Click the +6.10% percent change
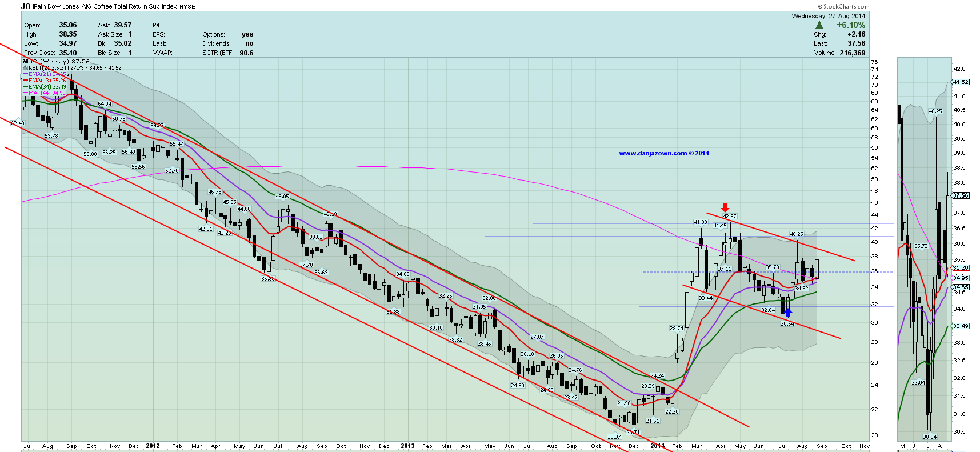The image size is (980, 452). pos(851,25)
